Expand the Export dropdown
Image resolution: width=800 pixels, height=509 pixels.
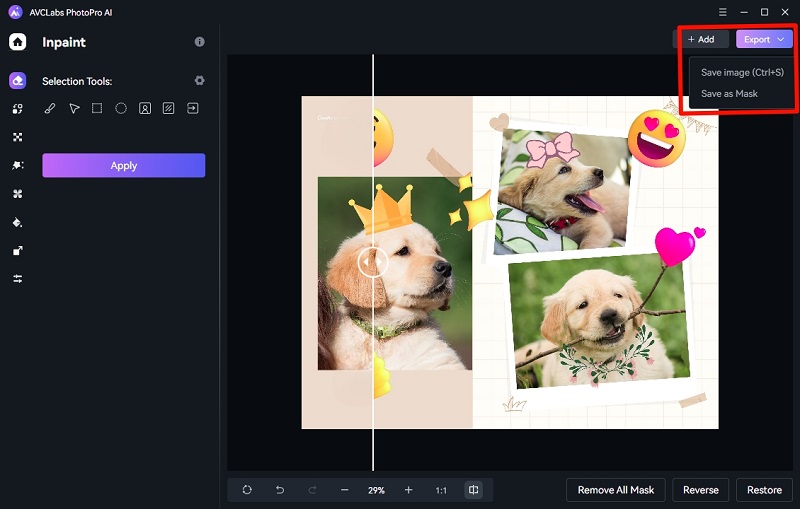click(764, 39)
